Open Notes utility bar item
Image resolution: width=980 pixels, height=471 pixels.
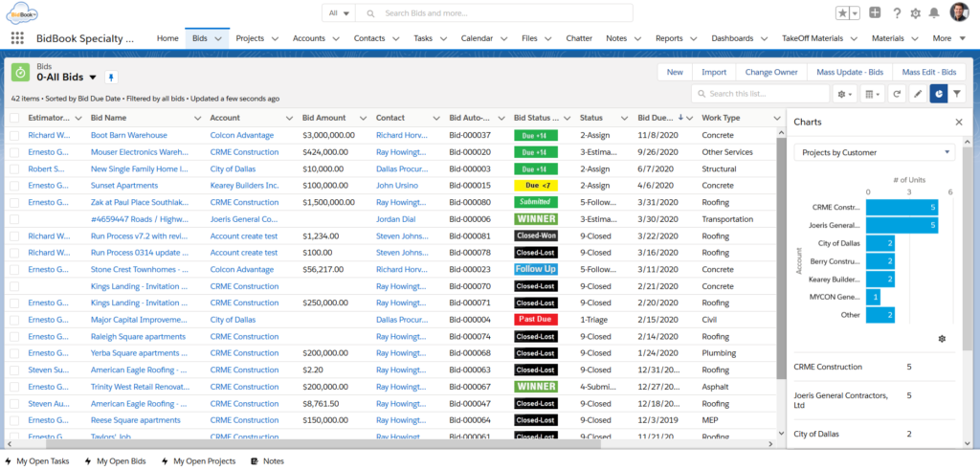tap(268, 461)
